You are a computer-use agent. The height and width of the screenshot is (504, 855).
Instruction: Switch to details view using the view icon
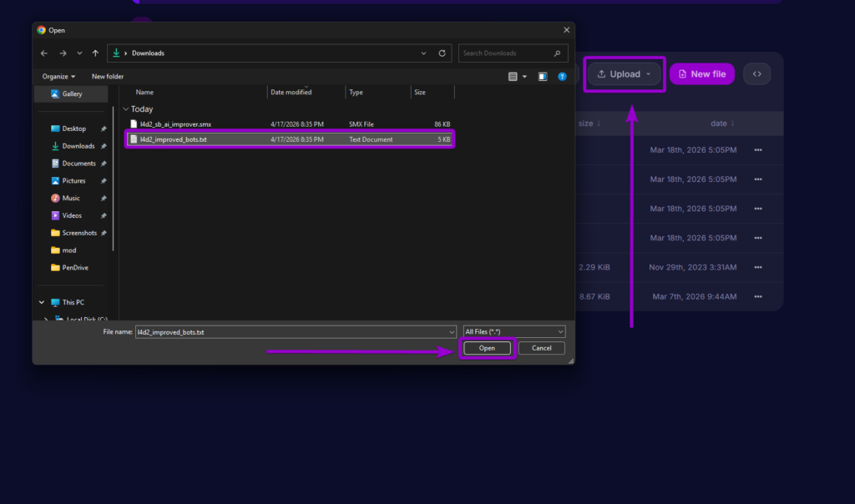513,76
